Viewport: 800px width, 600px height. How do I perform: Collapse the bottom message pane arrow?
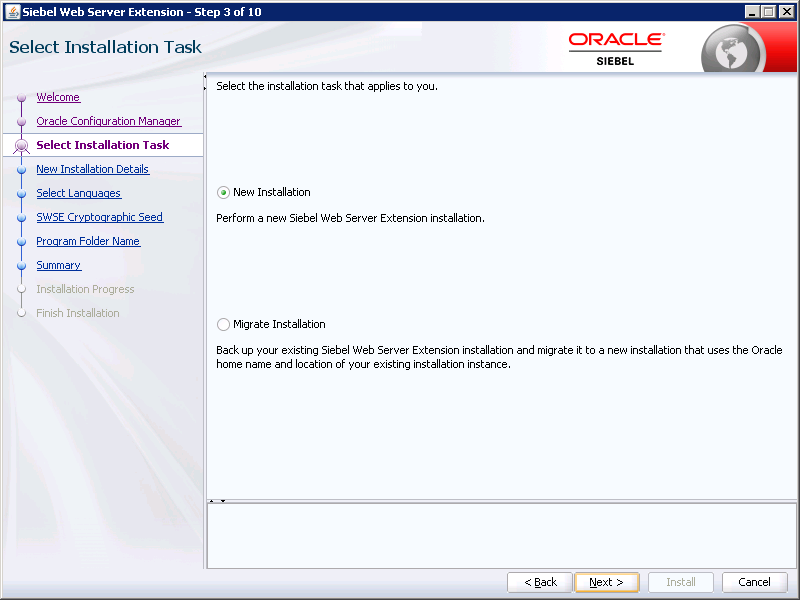point(223,501)
